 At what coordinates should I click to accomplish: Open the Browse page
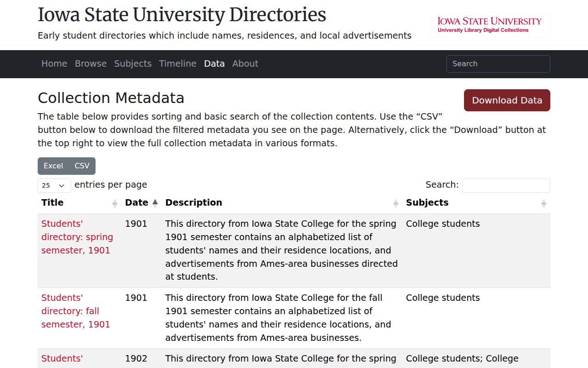pyautogui.click(x=90, y=63)
